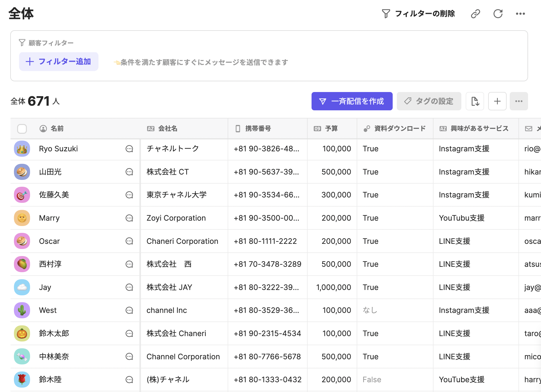Open chat icon for Marry
Image resolution: width=541 pixels, height=392 pixels.
coord(129,218)
